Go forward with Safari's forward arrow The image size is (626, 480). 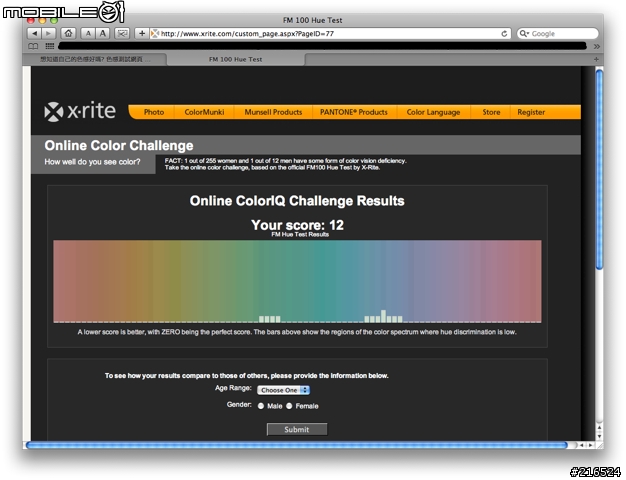pos(48,34)
